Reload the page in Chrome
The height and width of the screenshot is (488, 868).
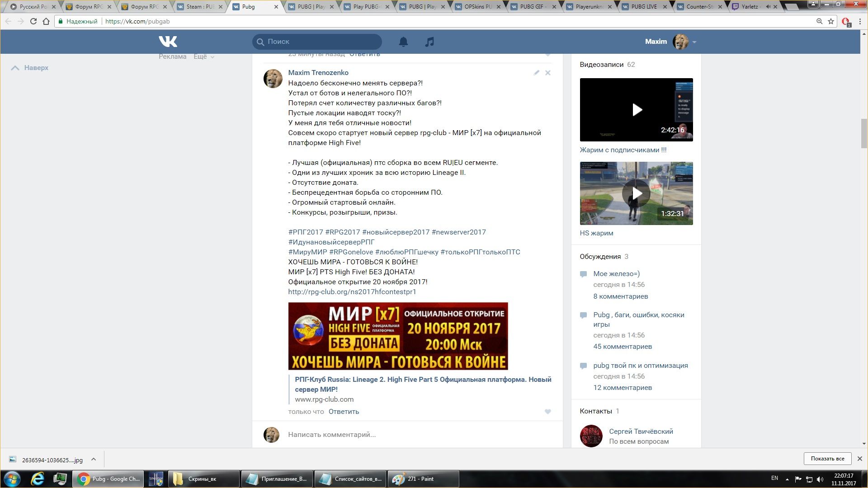(33, 21)
